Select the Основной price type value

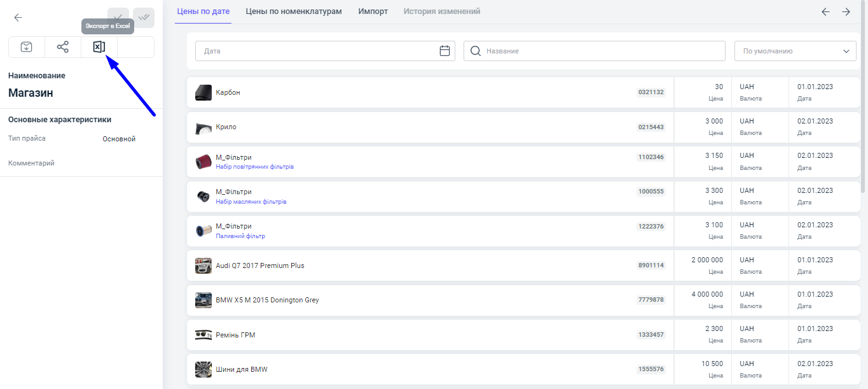tap(119, 139)
